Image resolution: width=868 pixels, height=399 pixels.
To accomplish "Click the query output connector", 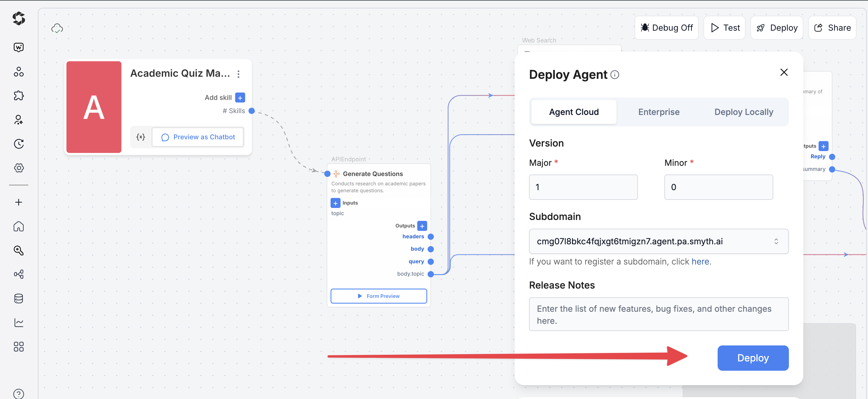I will pos(431,262).
